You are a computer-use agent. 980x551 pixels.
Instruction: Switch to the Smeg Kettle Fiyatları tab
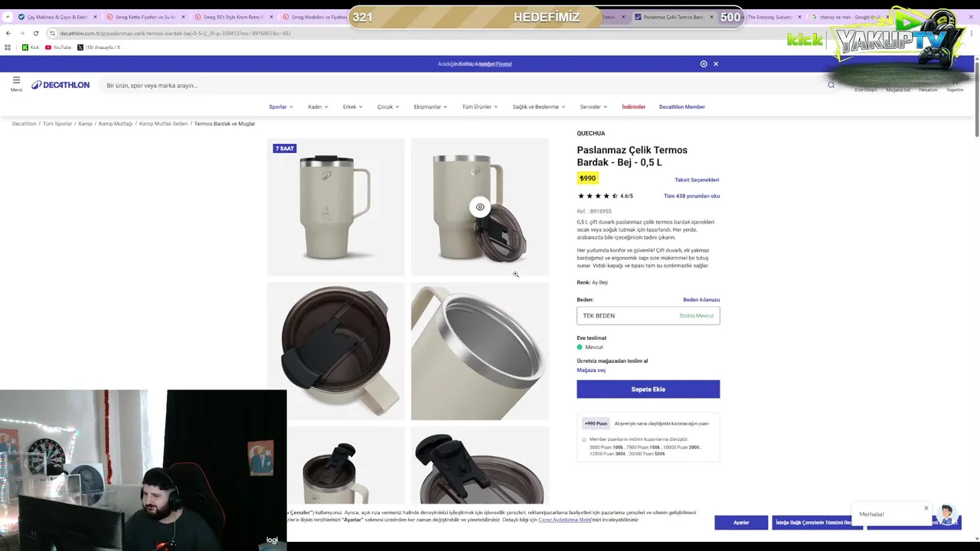tap(144, 17)
